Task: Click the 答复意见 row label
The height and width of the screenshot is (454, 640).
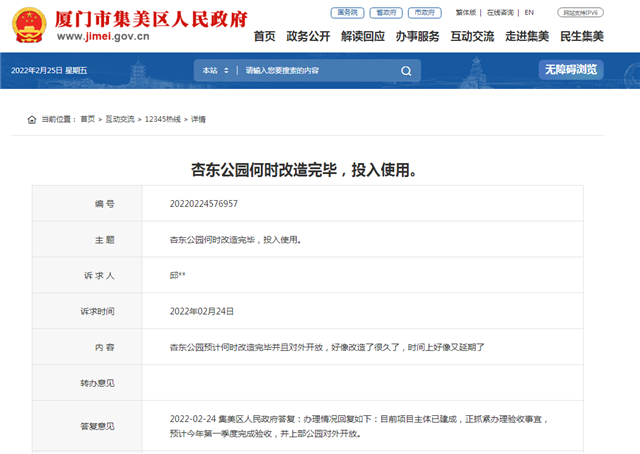Action: point(97,426)
